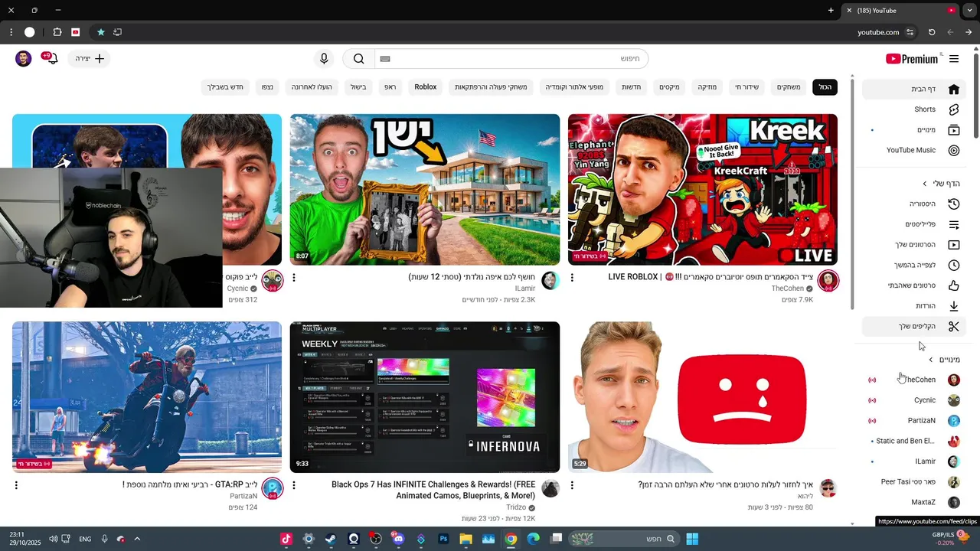Image resolution: width=980 pixels, height=551 pixels.
Task: Click the YouTube Premium logo
Action: (913, 59)
